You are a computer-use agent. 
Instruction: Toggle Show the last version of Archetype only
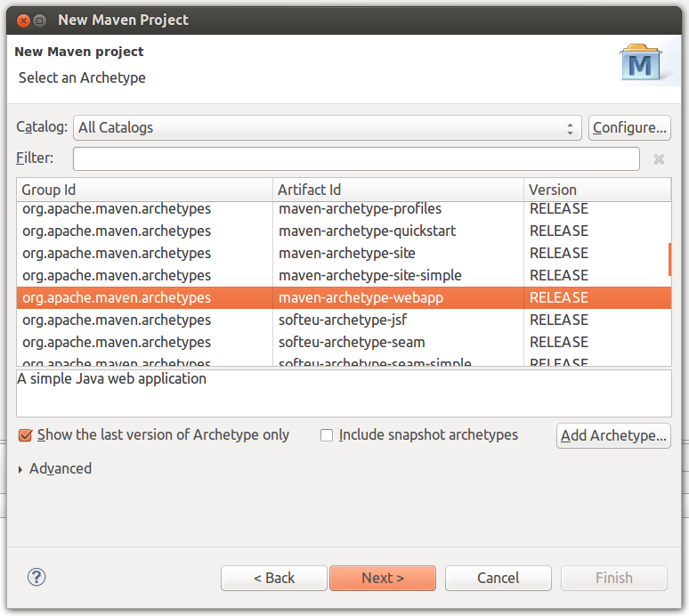26,435
